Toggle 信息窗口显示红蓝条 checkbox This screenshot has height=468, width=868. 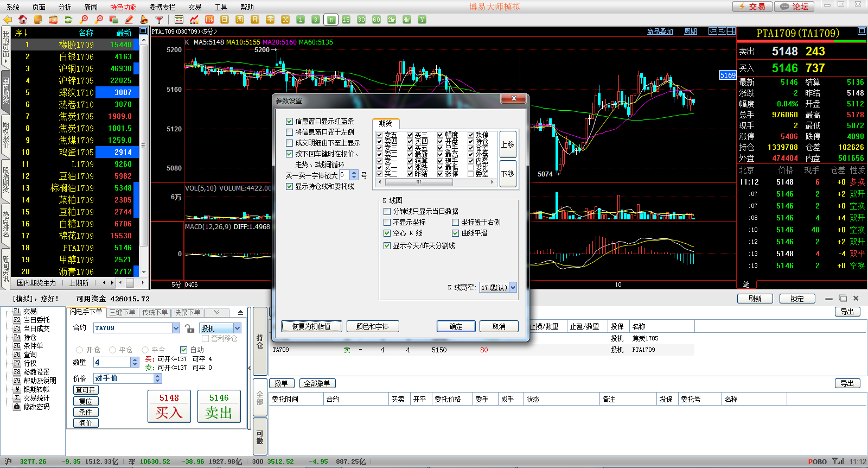point(290,122)
